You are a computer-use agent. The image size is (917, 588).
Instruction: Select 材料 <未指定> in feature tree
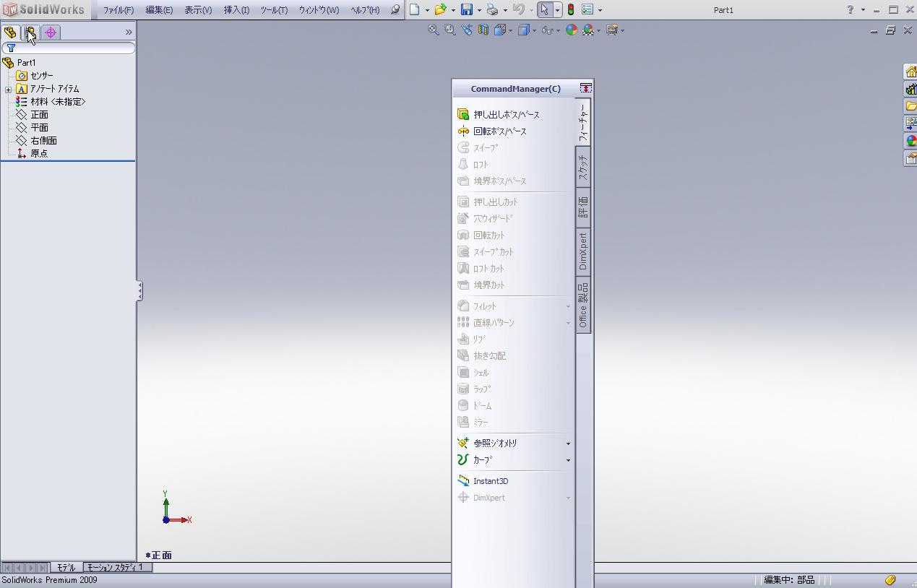51,102
